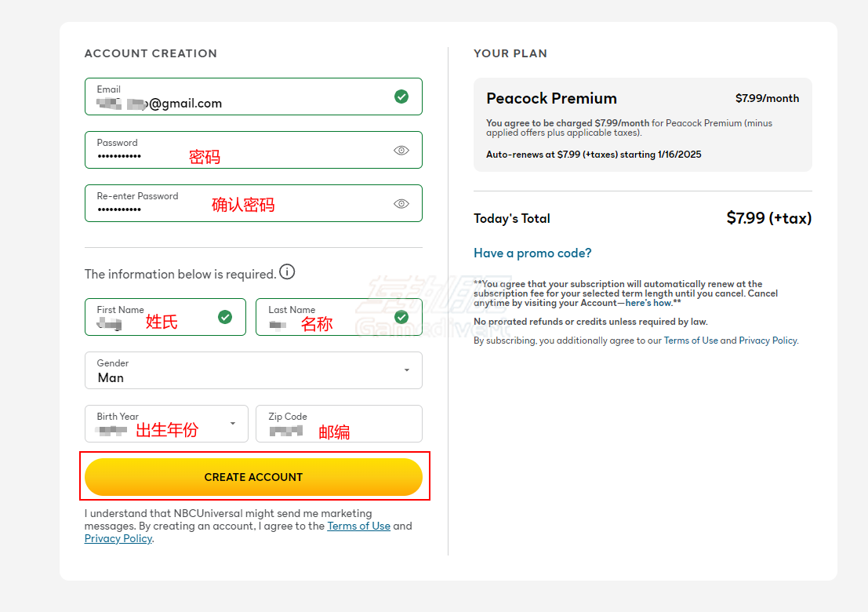868x612 pixels.
Task: Focus the Zip Code input field
Action: click(x=339, y=424)
